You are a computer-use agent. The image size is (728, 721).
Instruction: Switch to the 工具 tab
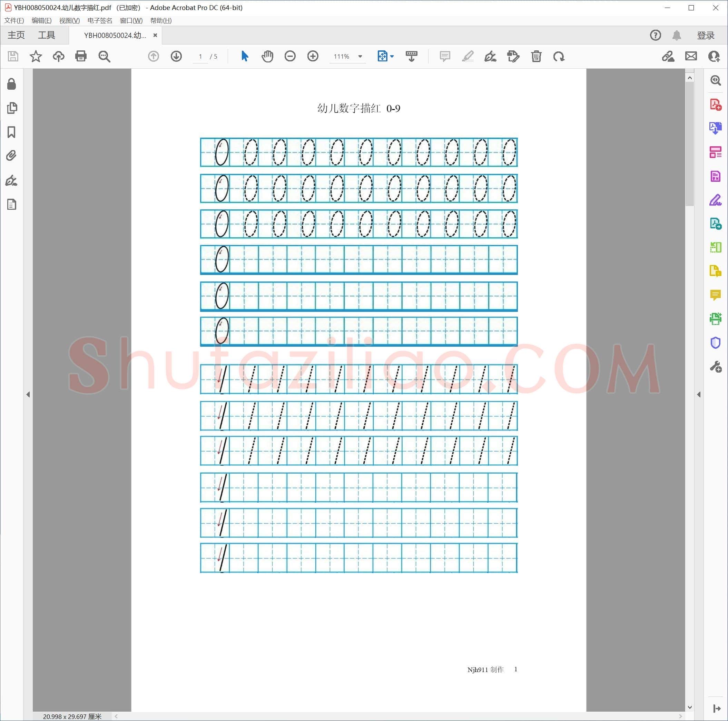(x=46, y=35)
